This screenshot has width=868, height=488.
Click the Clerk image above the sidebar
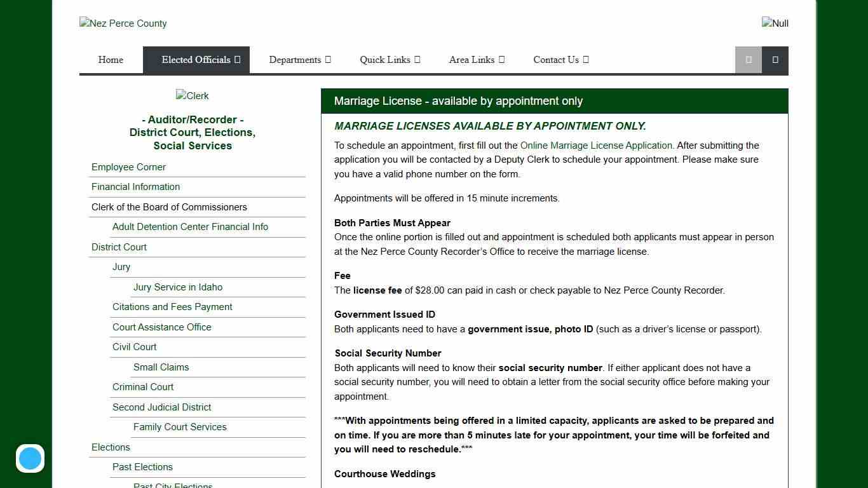pos(192,95)
